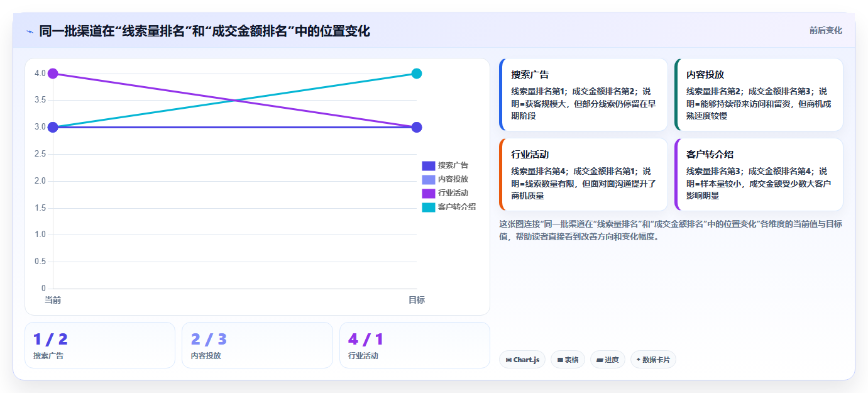Click the 内容投放 label under the 2 / 3 stat
The image size is (868, 393).
pos(206,356)
